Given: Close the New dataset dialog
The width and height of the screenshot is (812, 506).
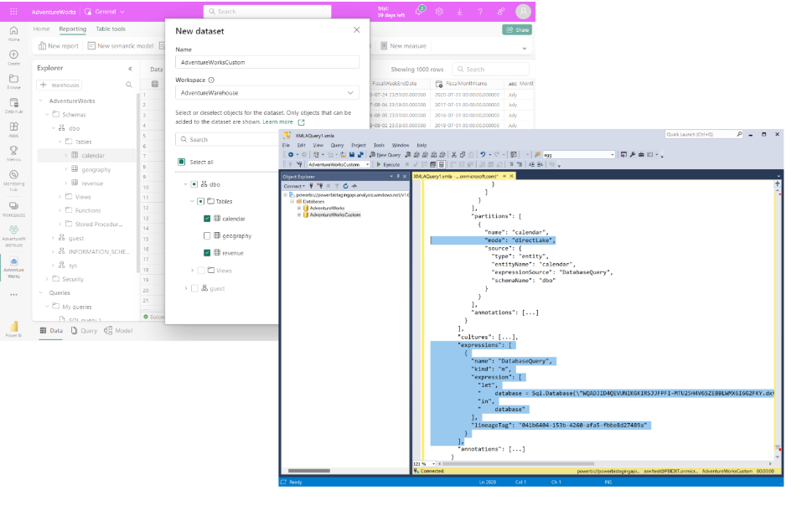Looking at the screenshot, I should pos(357,30).
